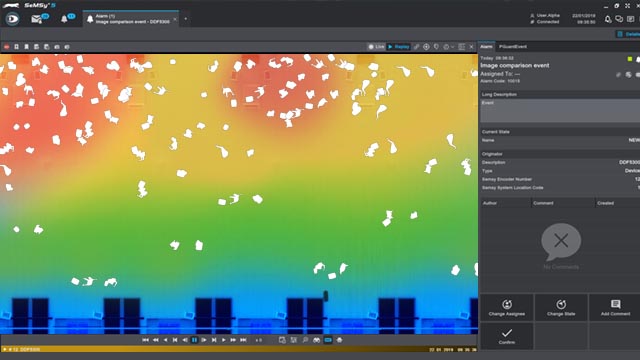640x360 pixels.
Task: Step one frame backward
Action: click(x=185, y=340)
